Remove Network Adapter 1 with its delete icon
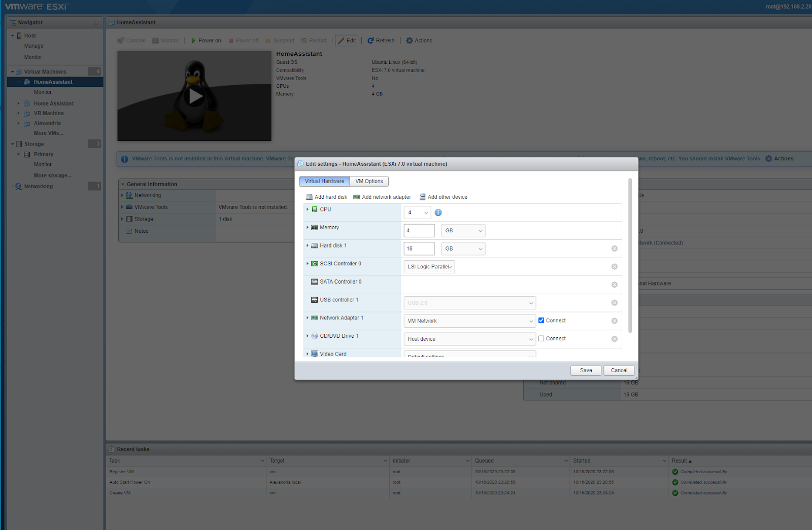 coord(614,321)
